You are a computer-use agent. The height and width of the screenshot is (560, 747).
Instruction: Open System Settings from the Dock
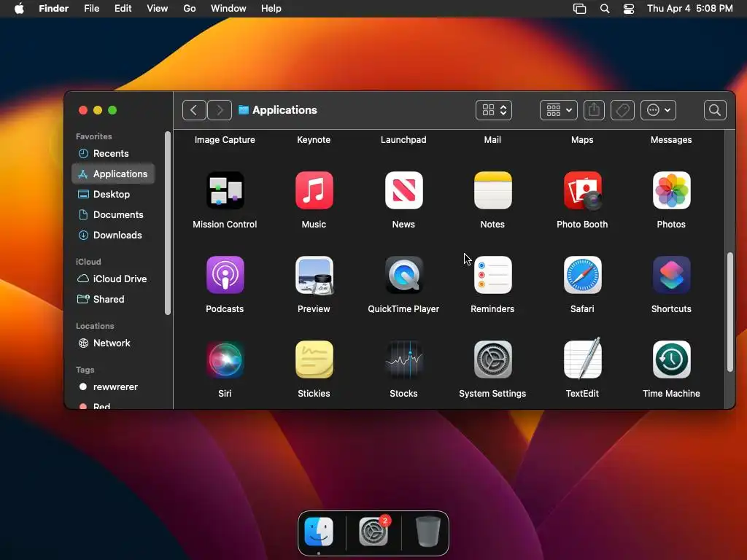(373, 532)
